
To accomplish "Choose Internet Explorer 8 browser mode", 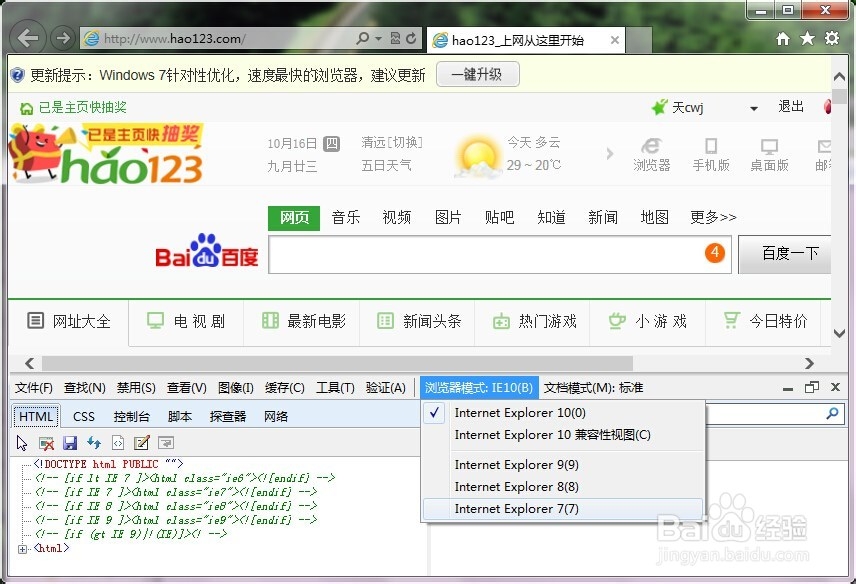I will (563, 487).
